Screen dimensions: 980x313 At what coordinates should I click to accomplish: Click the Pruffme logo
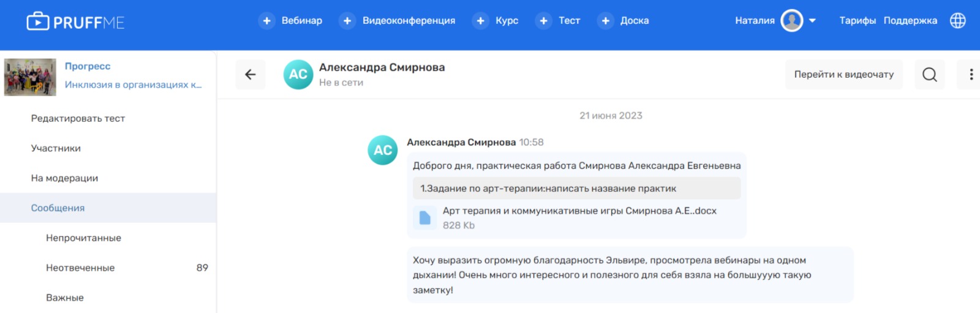[x=75, y=22]
